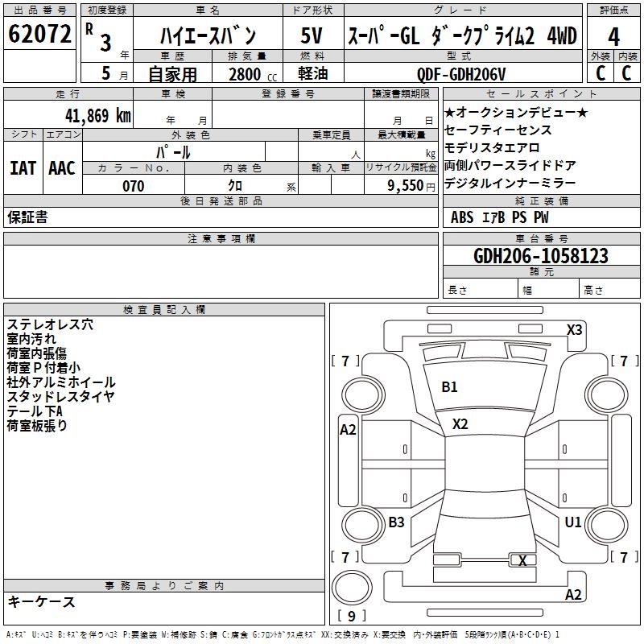This screenshot has width=644, height=644.
Task: Click the AAC air conditioner cell
Action: [x=62, y=167]
